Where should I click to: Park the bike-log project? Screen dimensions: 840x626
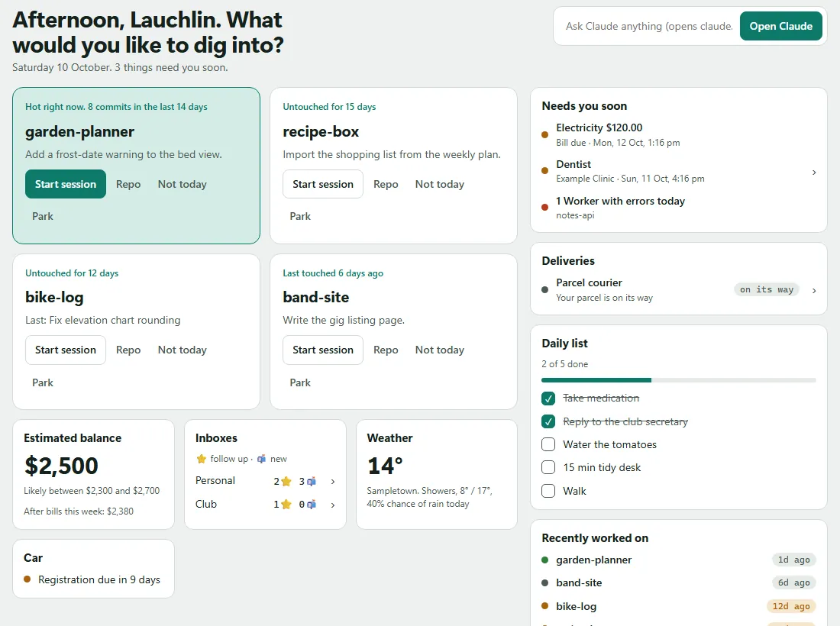(43, 383)
